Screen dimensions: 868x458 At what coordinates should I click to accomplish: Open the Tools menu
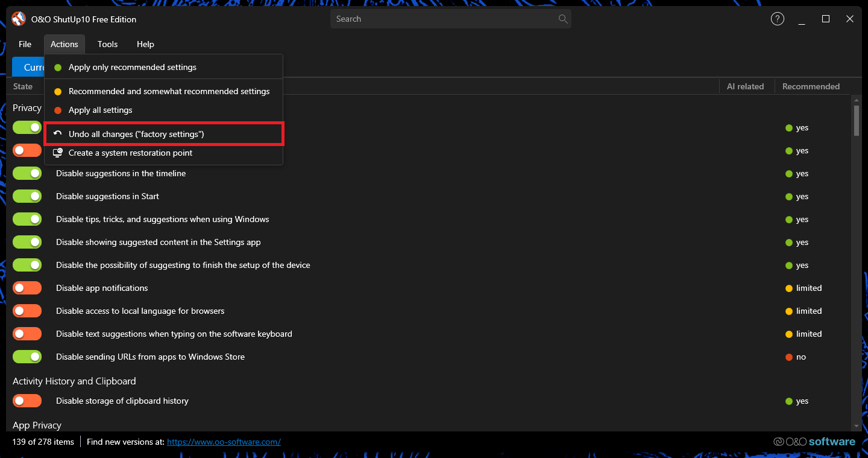(108, 44)
